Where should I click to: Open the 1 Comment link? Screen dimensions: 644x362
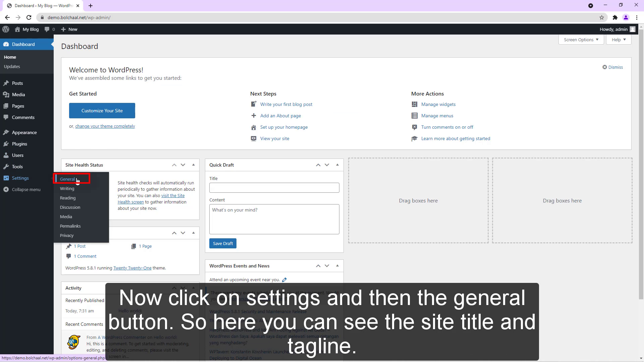(x=85, y=256)
